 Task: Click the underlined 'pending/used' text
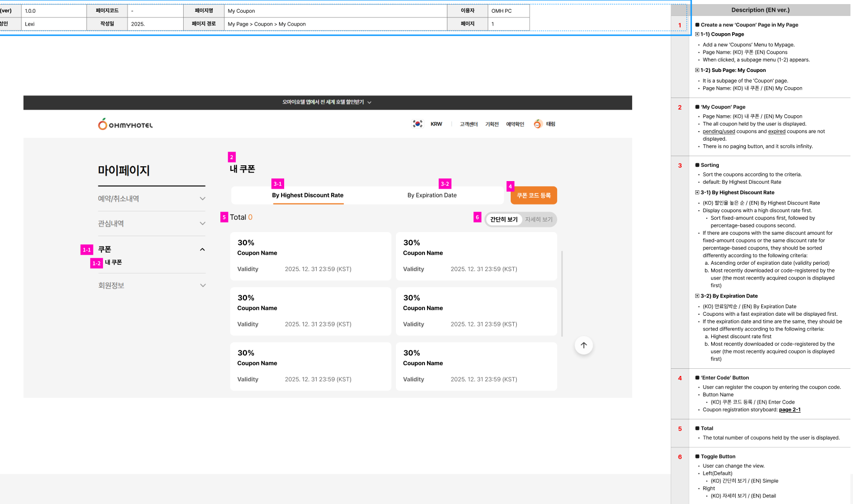(719, 132)
